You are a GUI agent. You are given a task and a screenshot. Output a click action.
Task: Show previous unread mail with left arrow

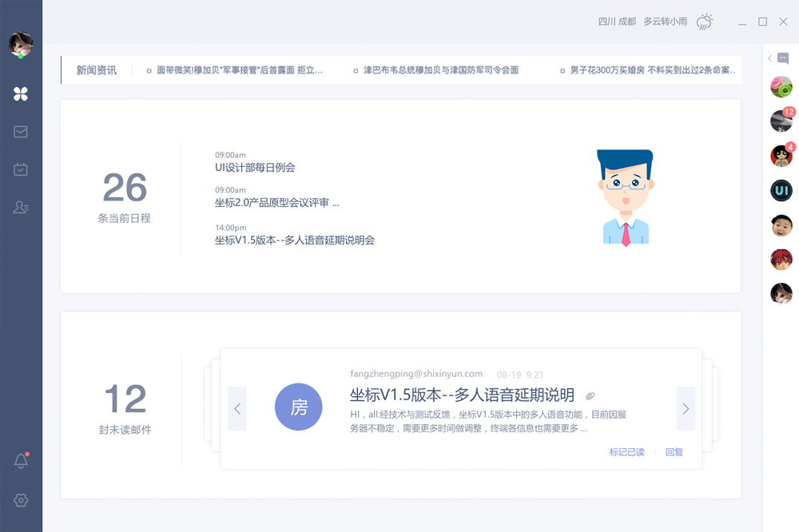(237, 409)
